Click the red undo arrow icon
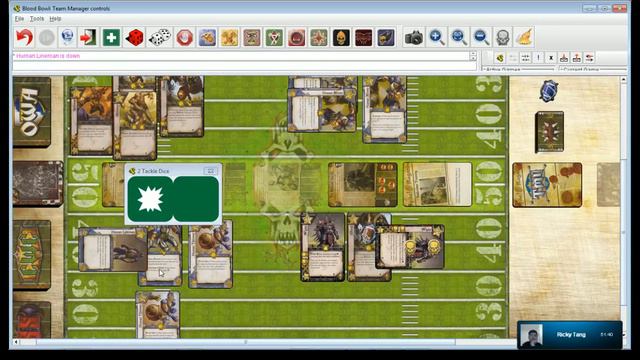The width and height of the screenshot is (640, 360). (24, 38)
